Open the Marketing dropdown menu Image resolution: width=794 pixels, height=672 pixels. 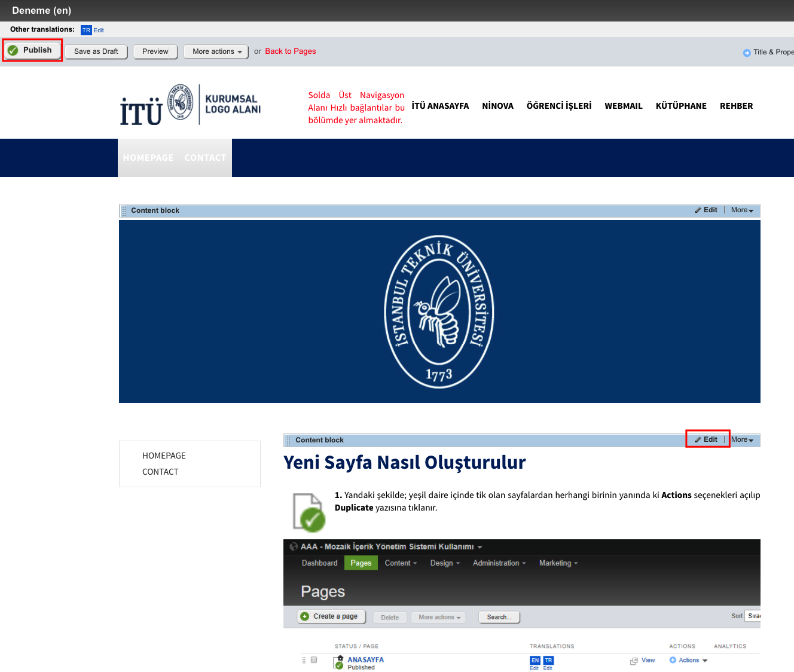558,563
